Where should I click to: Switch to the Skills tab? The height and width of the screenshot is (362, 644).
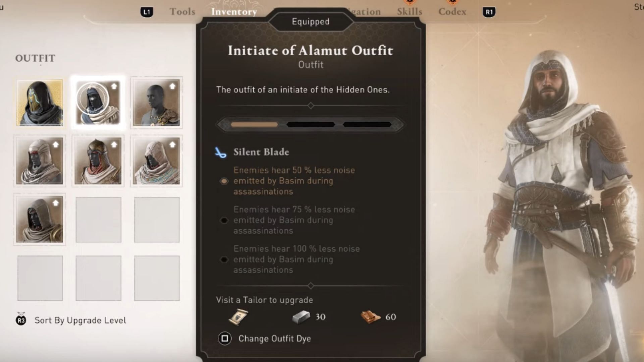410,12
